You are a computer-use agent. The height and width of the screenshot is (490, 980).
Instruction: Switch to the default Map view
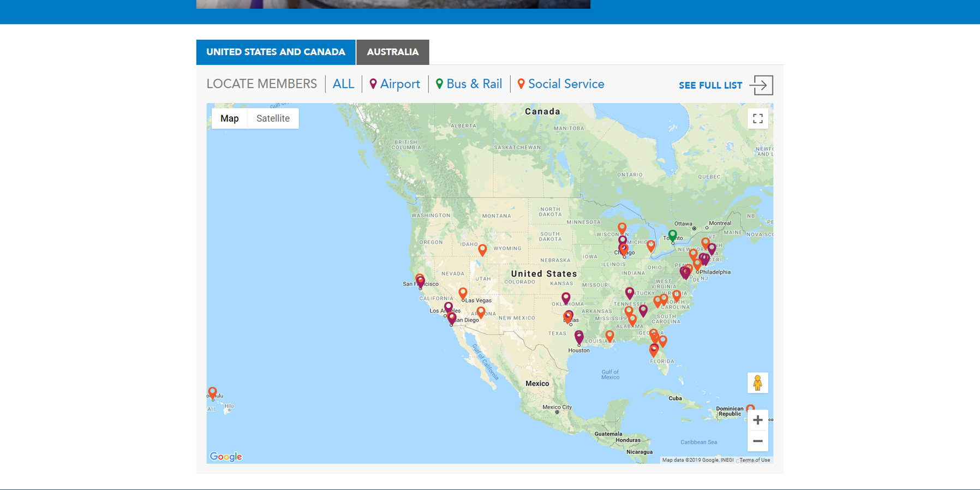tap(229, 118)
